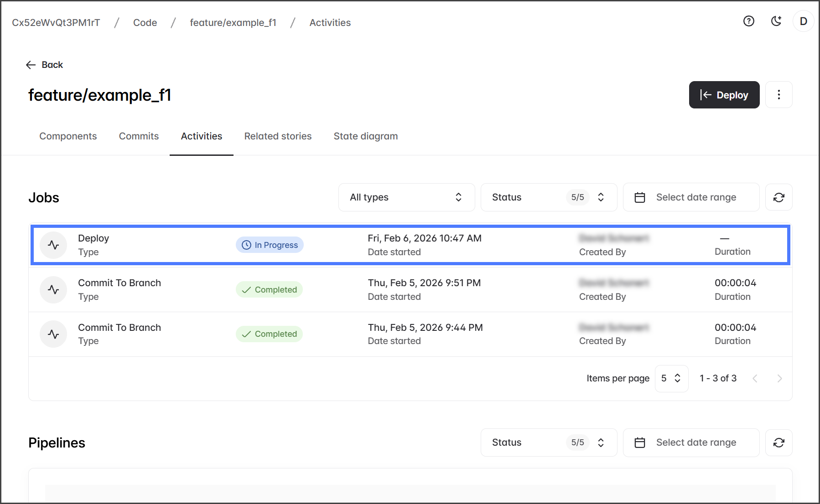The image size is (820, 504).
Task: Click the Deploy job activity icon
Action: [53, 245]
